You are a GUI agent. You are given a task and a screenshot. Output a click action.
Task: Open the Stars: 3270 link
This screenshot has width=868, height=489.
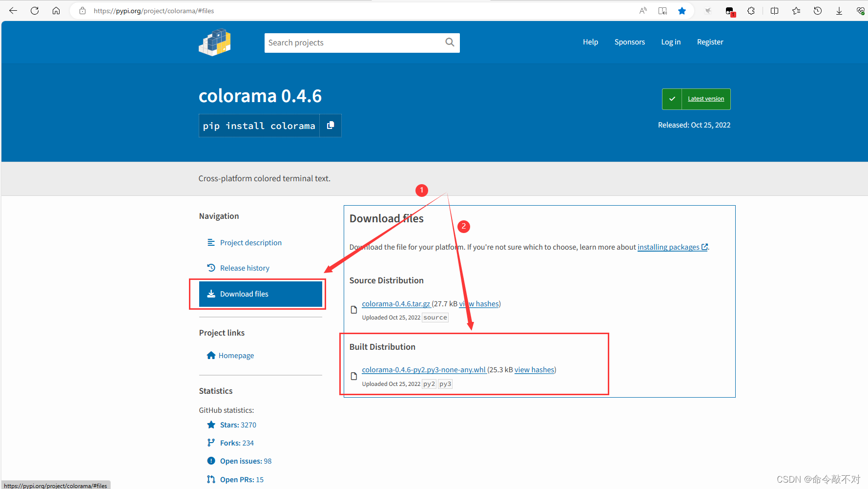coord(238,425)
